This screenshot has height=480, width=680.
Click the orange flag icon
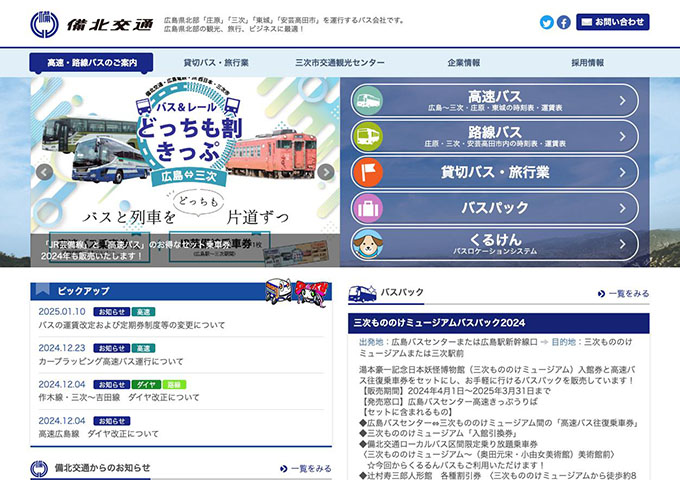(368, 173)
